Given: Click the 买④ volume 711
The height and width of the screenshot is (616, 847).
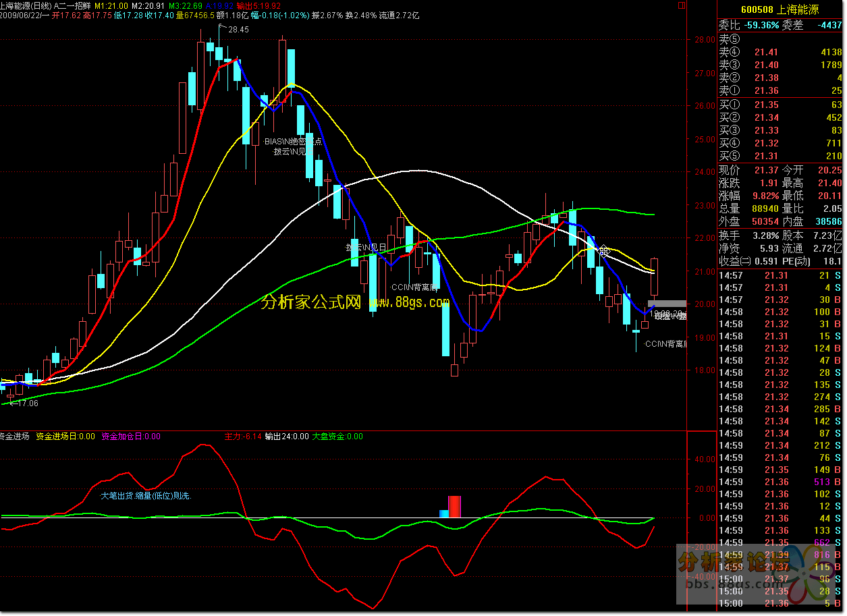Looking at the screenshot, I should coord(834,143).
